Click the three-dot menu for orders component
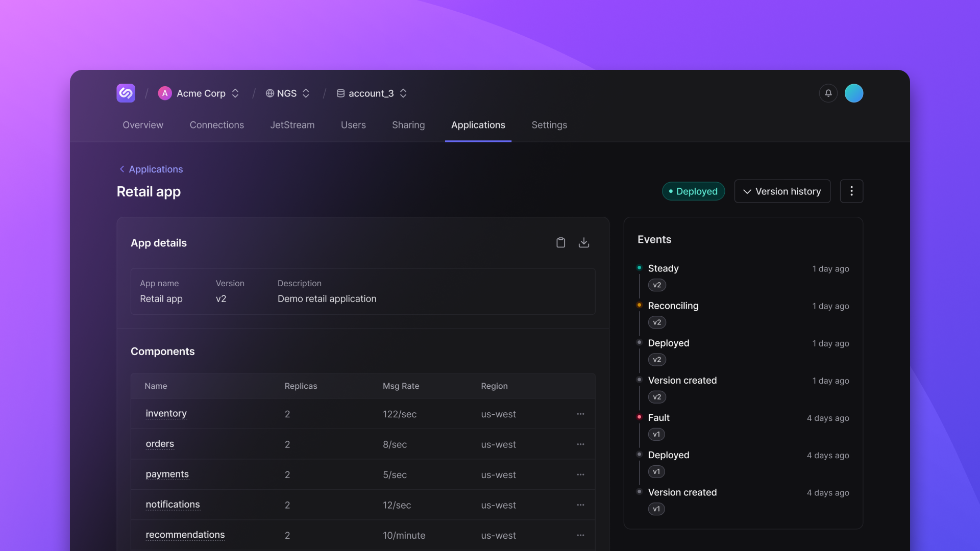The width and height of the screenshot is (980, 551). tap(580, 443)
